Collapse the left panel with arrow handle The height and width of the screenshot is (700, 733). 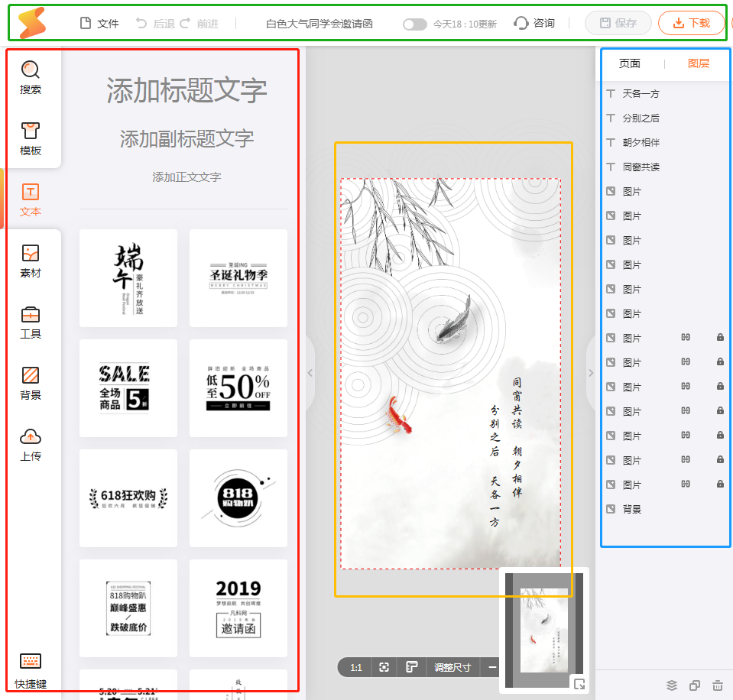tap(310, 373)
